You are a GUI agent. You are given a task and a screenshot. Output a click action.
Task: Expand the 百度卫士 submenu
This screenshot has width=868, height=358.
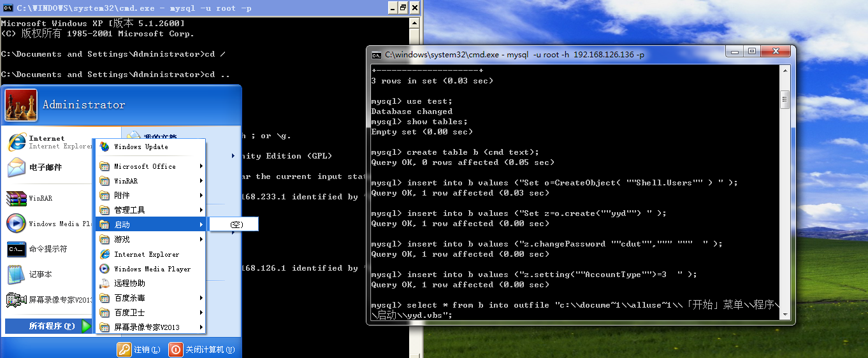[151, 313]
